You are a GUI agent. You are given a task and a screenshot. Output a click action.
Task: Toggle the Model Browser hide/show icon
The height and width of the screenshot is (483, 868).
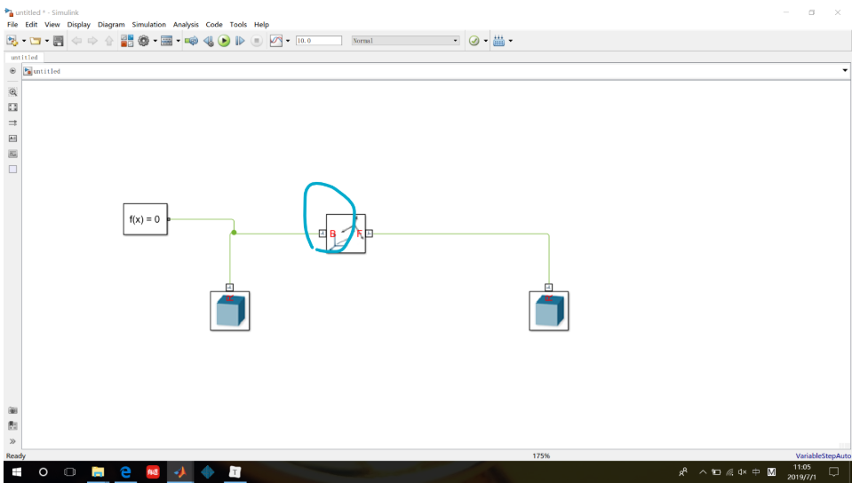(x=12, y=71)
